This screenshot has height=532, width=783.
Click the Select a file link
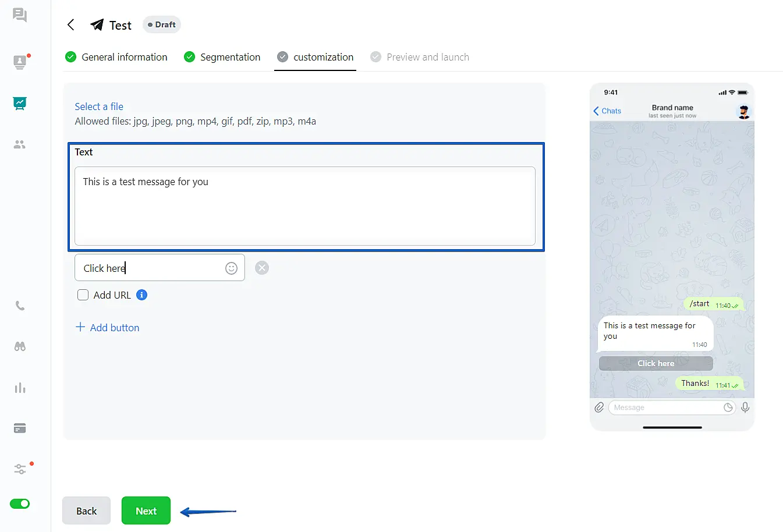tap(99, 107)
